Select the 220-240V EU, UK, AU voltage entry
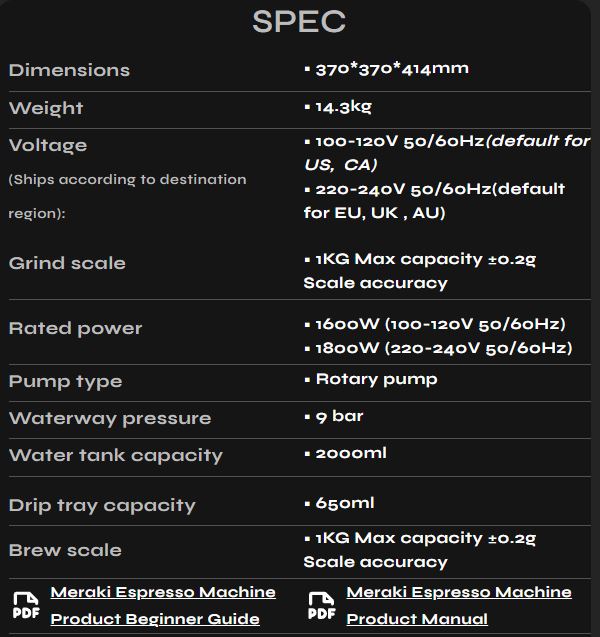This screenshot has height=637, width=600. [434, 201]
